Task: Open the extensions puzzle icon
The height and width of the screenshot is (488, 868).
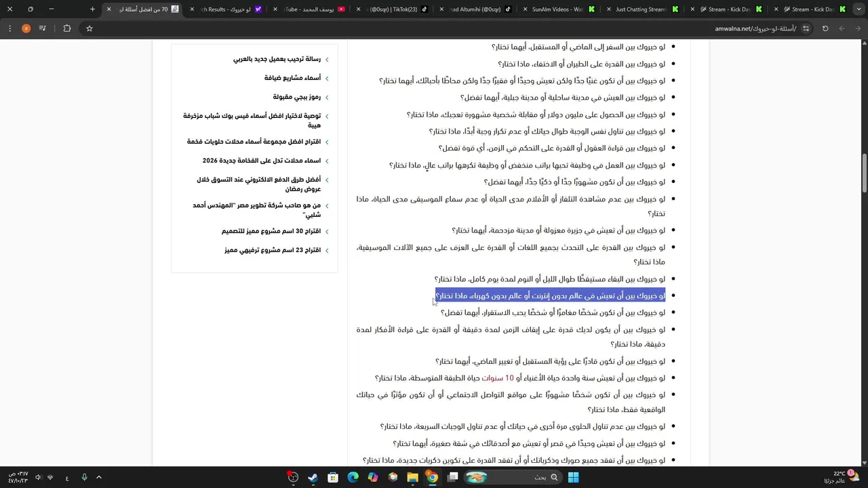Action: (x=66, y=28)
